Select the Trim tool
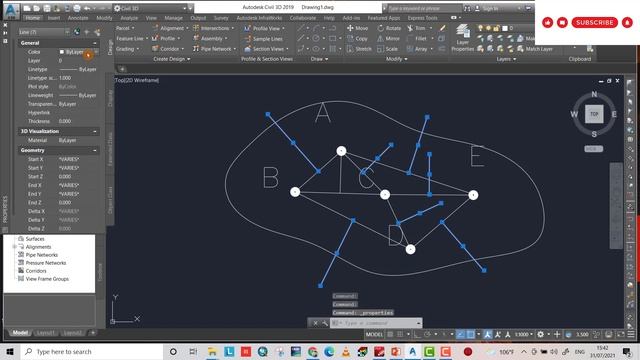Image resolution: width=640 pixels, height=360 pixels. tap(417, 28)
